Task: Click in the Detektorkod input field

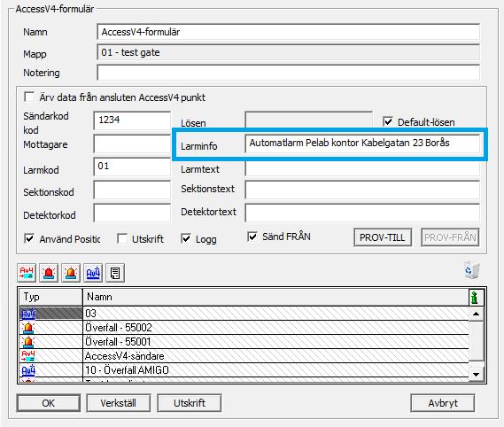Action: coord(132,213)
